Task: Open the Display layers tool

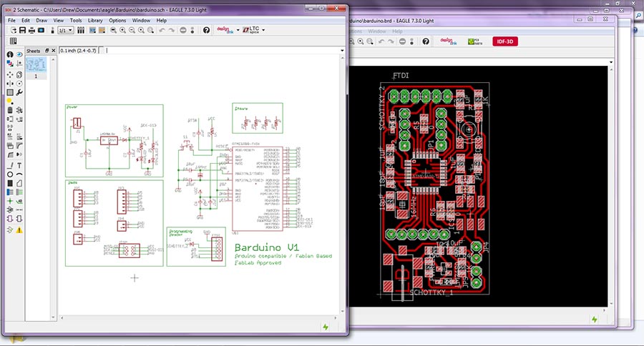Action: pos(10,64)
